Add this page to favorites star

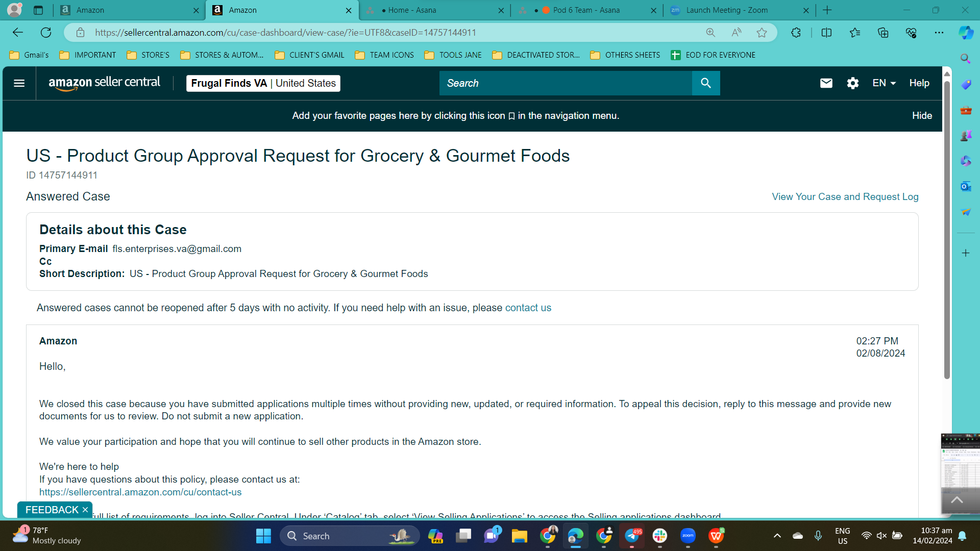[762, 33]
